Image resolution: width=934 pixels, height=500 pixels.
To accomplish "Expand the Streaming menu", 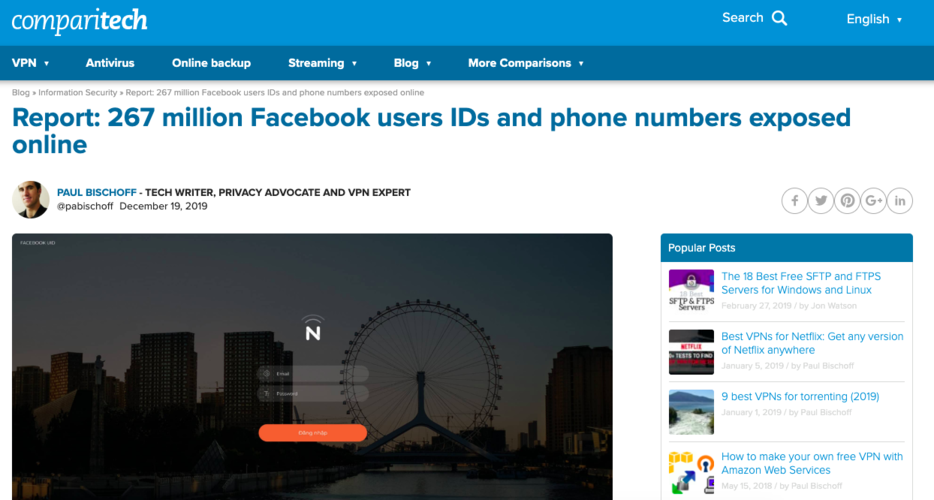I will pos(322,63).
